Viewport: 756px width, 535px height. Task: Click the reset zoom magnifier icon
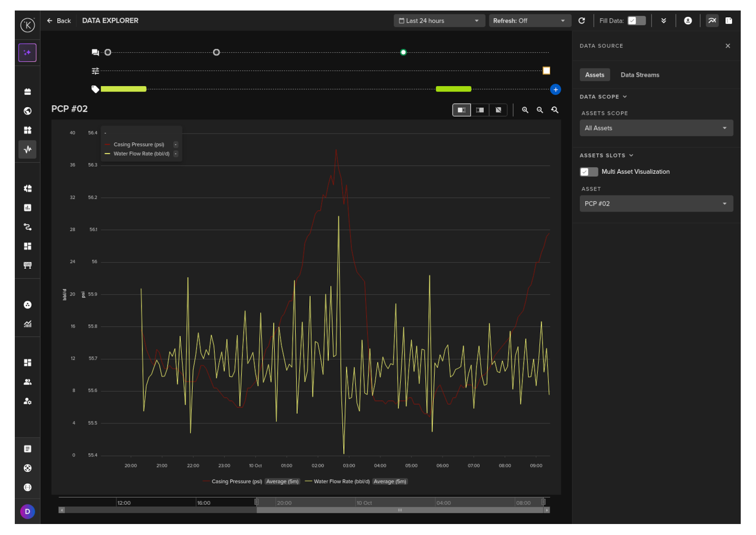pos(555,110)
